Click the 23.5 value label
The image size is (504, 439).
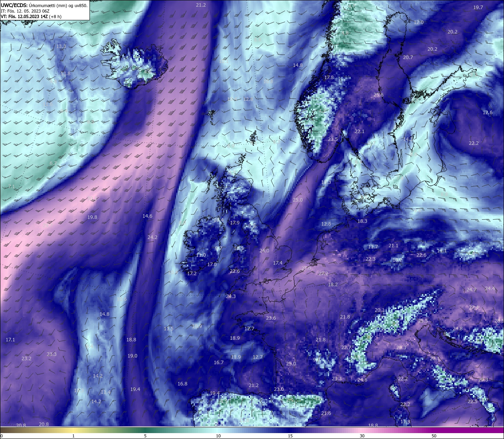[333, 139]
